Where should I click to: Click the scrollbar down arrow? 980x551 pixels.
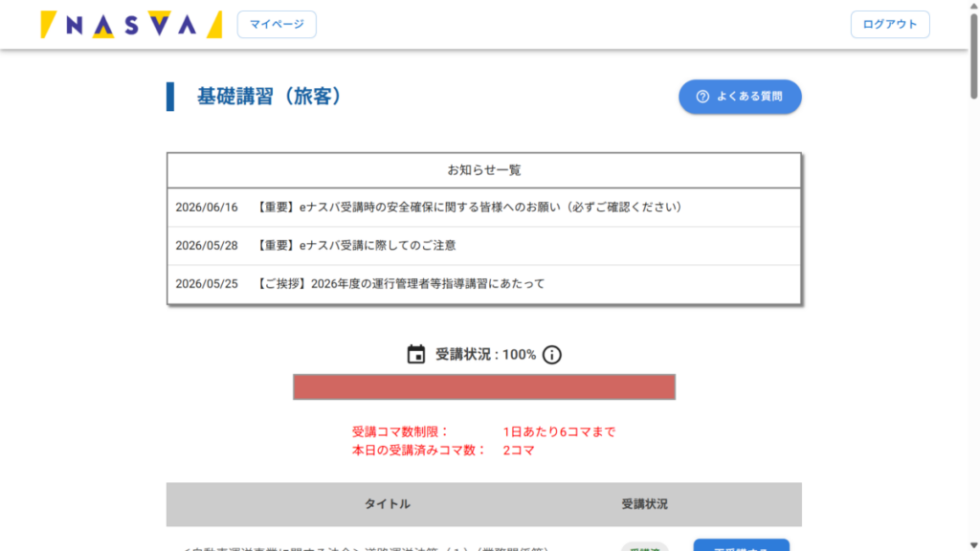point(973,545)
